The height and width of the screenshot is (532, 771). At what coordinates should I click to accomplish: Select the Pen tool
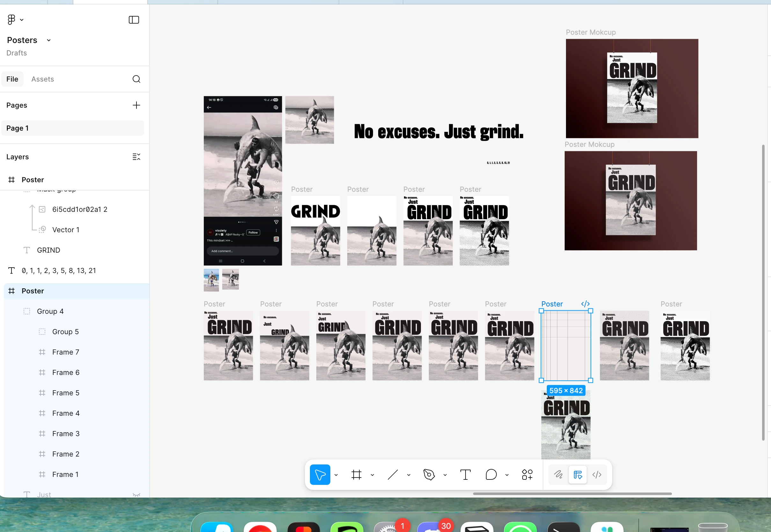[429, 474]
